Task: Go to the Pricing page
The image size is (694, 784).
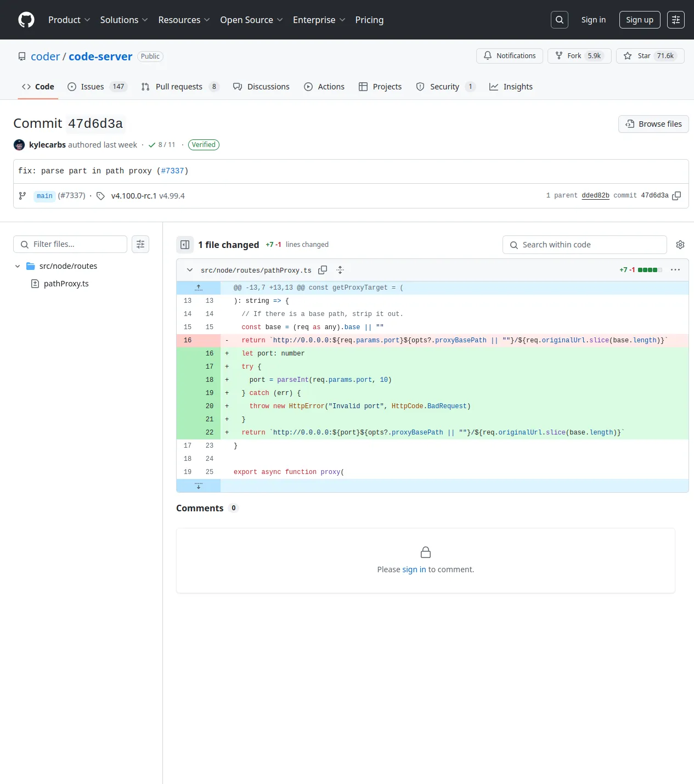Action: (369, 20)
